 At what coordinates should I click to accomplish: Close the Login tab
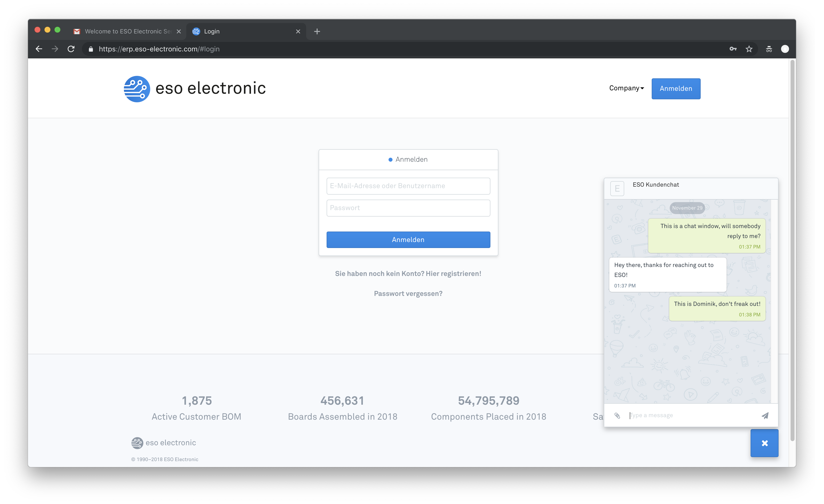[x=298, y=31]
